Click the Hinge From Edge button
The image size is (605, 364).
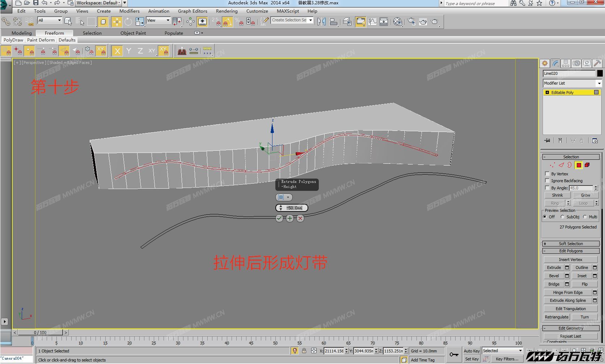click(x=568, y=292)
